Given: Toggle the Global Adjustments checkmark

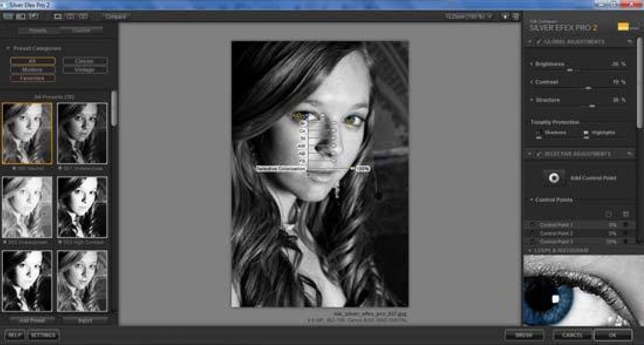Looking at the screenshot, I should [x=538, y=42].
